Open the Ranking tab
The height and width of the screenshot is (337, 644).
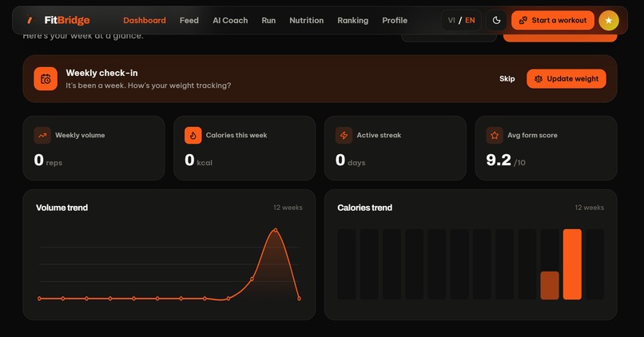tap(353, 20)
